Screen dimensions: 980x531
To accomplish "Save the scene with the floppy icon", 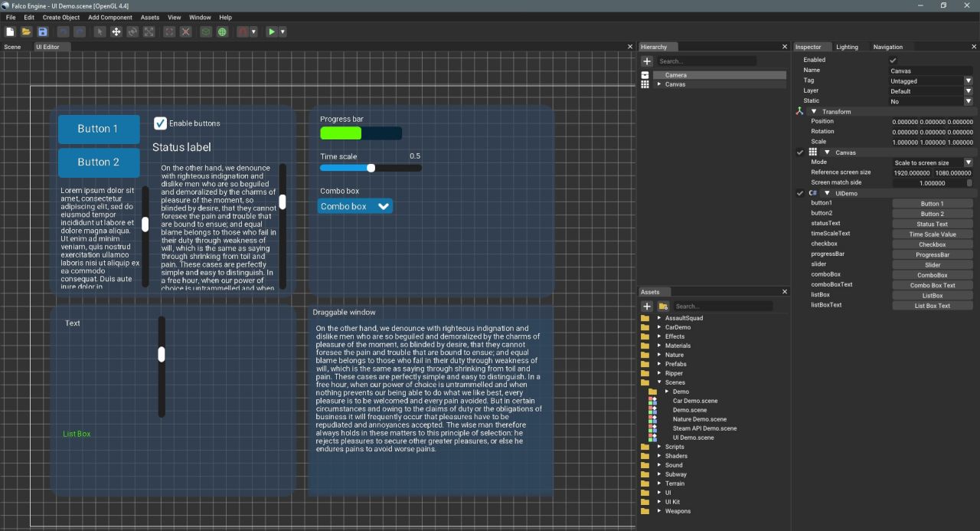I will [43, 31].
